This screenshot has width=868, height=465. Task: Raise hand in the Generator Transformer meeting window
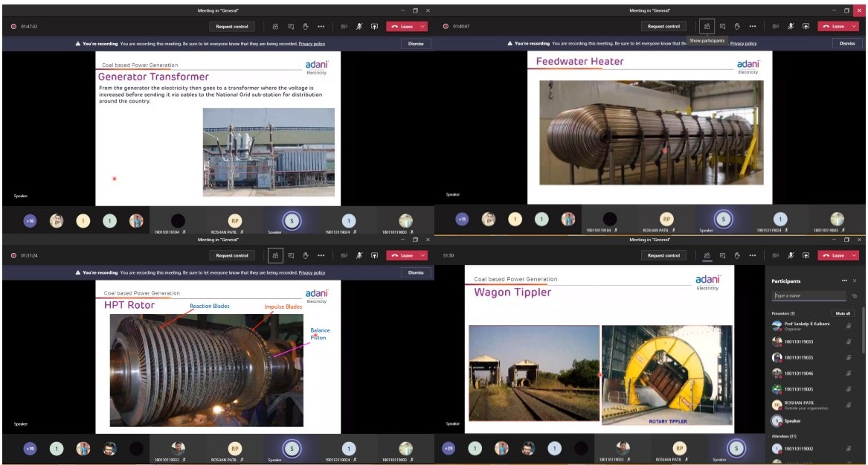pos(305,26)
